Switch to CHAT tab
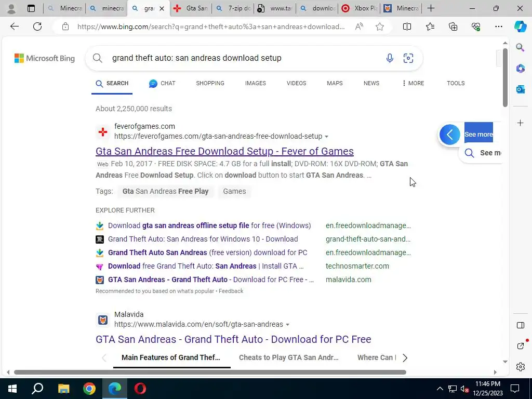The image size is (532, 399). 162,83
